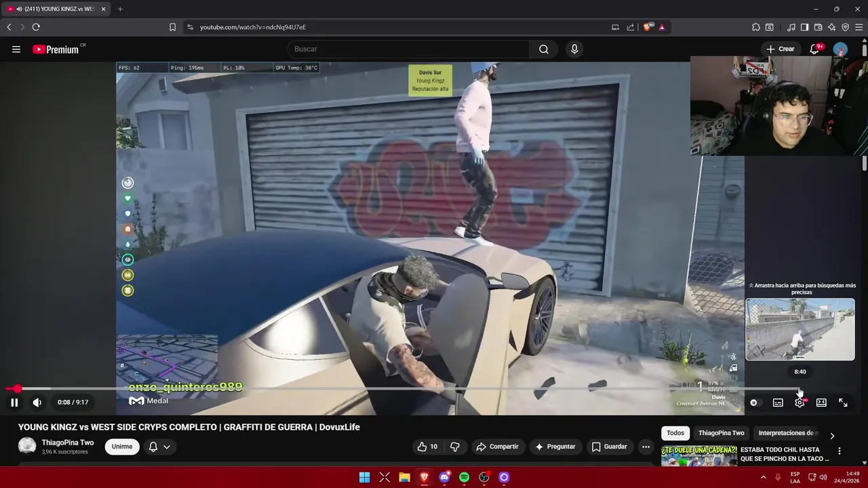Open more actions three-dot menu below video

646,447
